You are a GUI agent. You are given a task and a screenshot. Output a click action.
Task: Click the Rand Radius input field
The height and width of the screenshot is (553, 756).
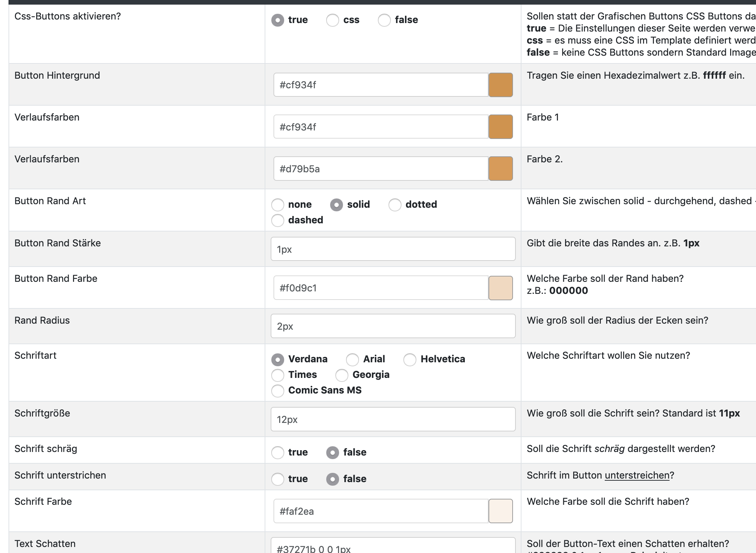tap(393, 326)
